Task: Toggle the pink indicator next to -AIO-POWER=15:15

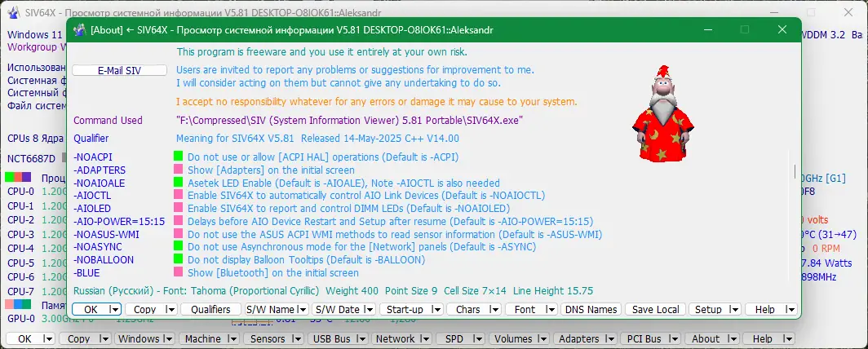Action: (x=178, y=221)
